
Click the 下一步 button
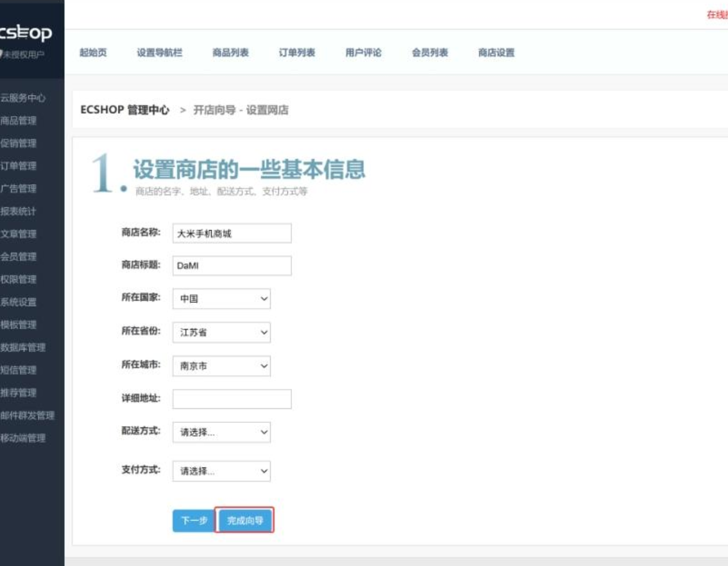tap(194, 520)
